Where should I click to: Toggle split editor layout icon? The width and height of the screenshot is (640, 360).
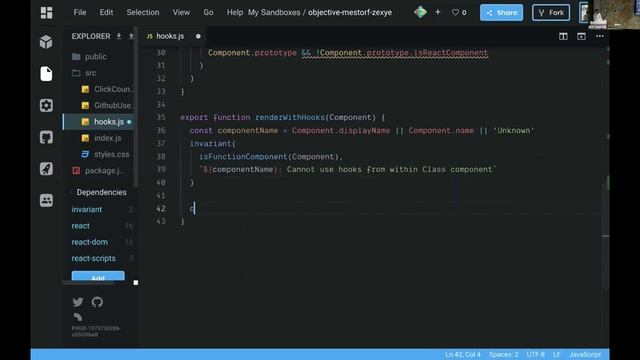(x=563, y=36)
